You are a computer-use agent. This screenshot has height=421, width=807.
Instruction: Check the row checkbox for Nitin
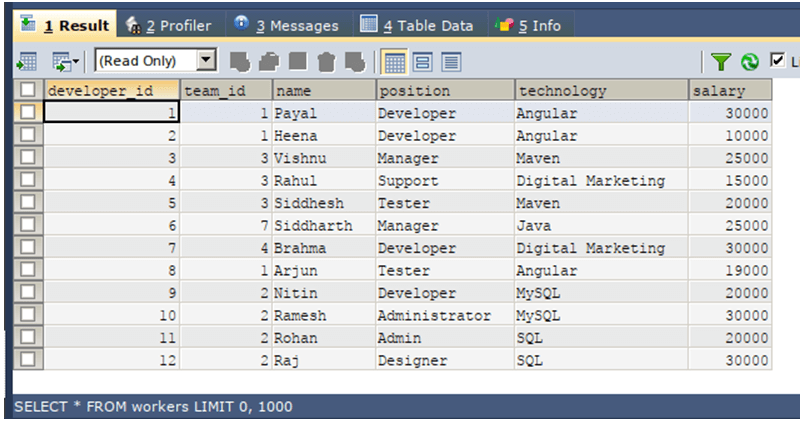(x=28, y=292)
